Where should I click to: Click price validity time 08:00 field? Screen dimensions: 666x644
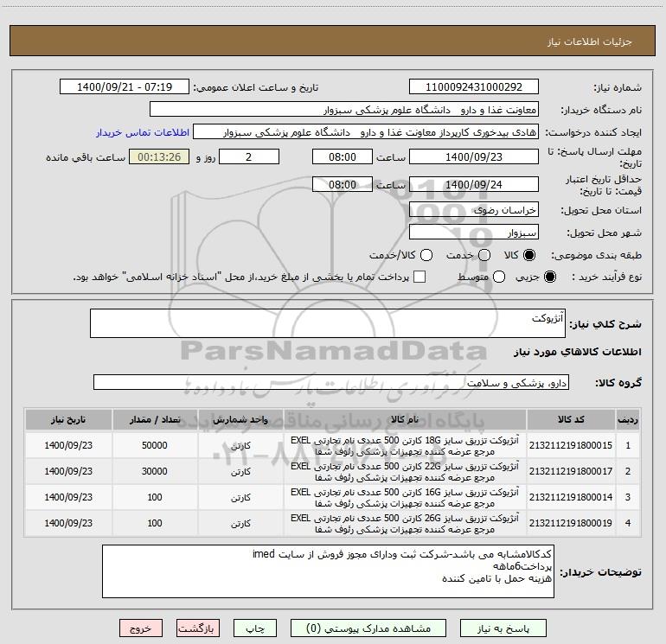343,184
